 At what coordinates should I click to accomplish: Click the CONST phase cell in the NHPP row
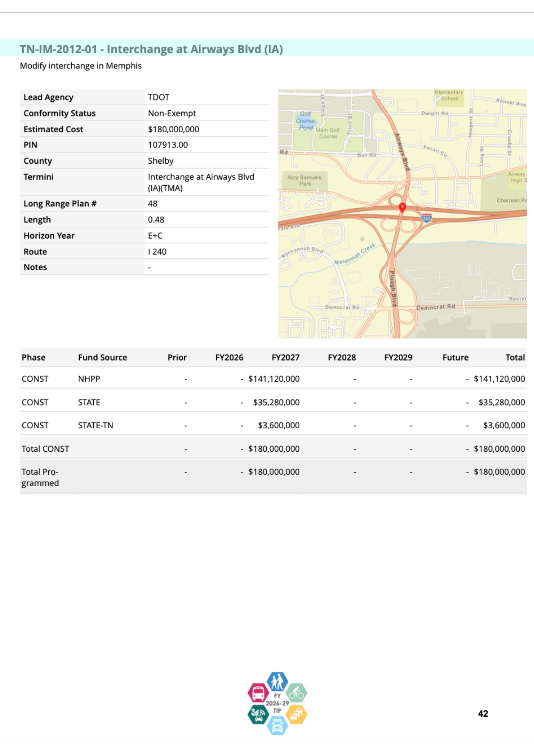[35, 379]
